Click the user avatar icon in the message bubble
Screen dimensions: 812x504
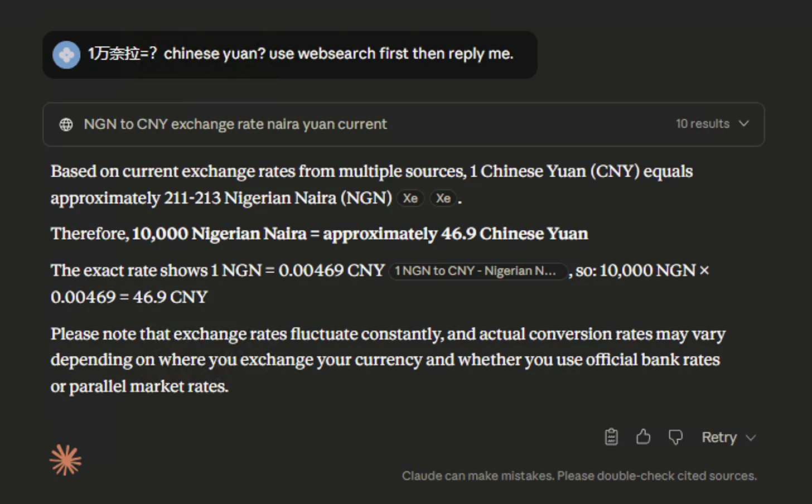point(66,55)
